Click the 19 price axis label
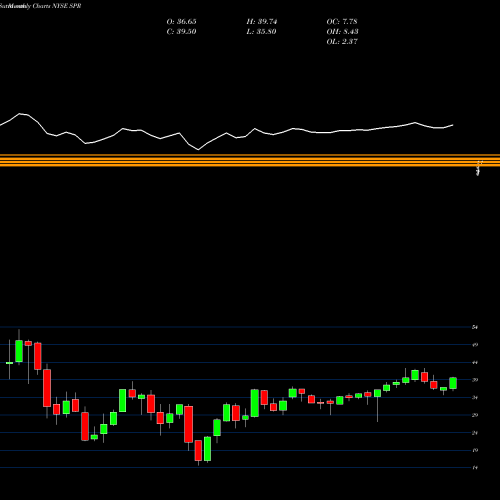500x500 pixels. [475, 450]
